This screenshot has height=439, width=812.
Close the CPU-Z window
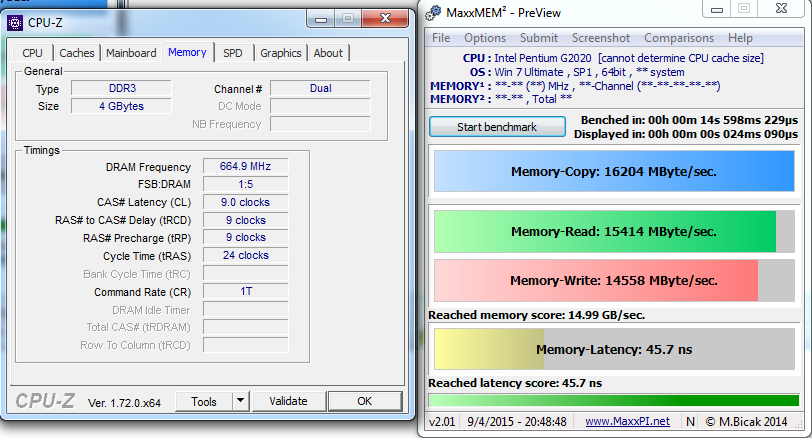[381, 16]
